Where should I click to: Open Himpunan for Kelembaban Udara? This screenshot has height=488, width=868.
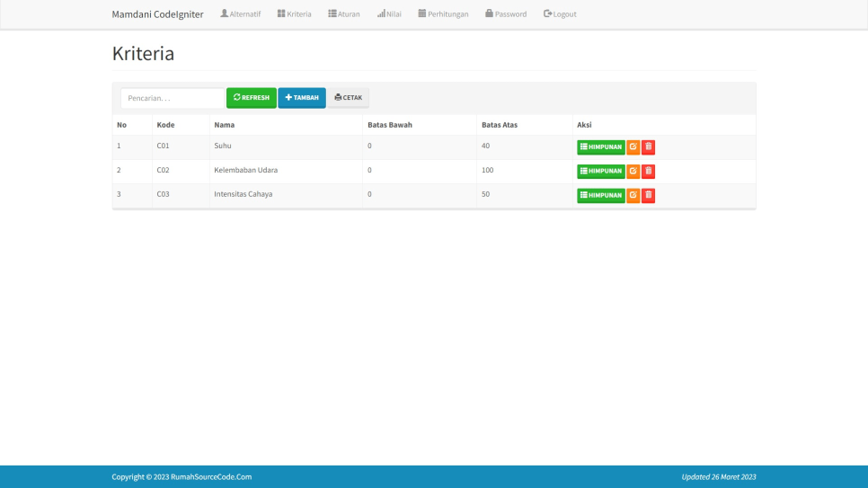(x=600, y=172)
